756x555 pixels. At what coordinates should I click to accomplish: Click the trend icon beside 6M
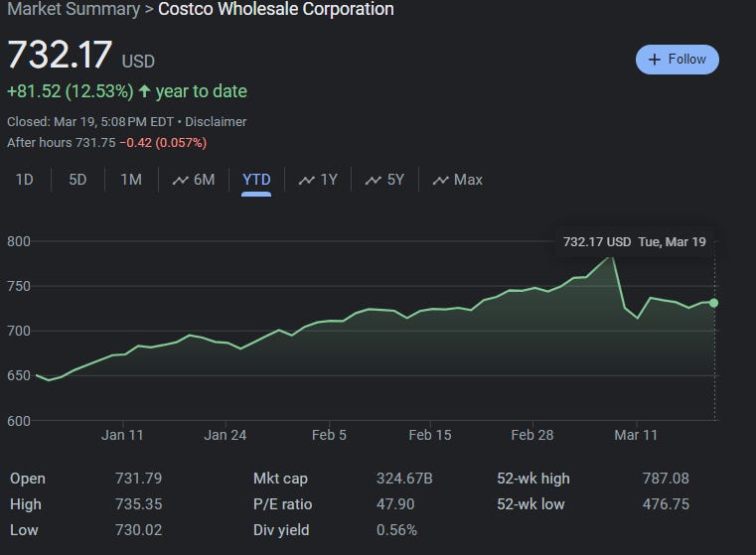181,180
